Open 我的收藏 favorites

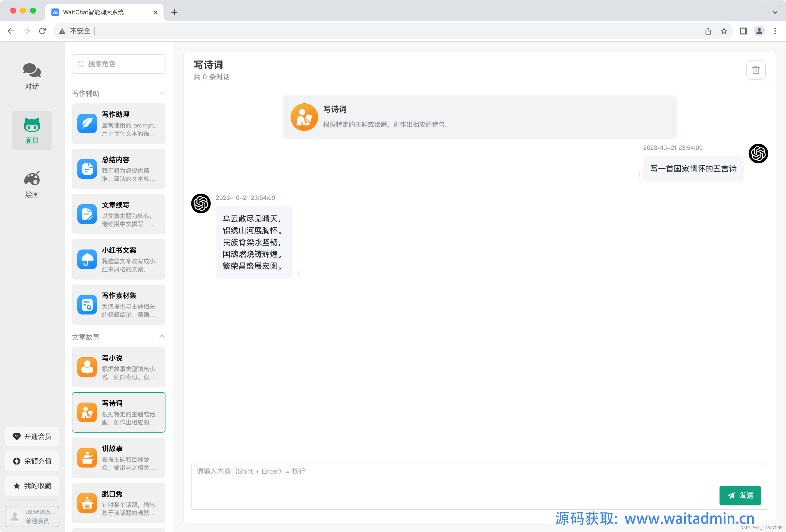[32, 486]
